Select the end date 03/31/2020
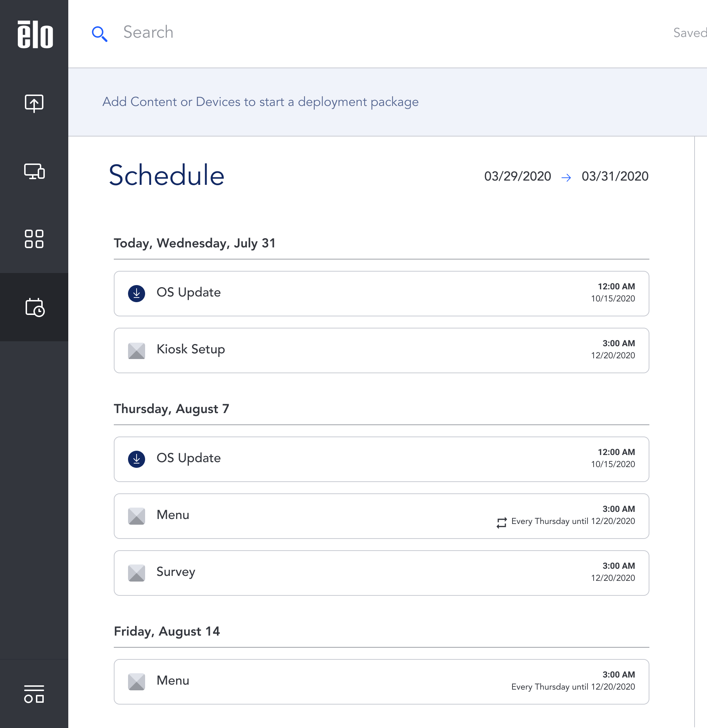The image size is (707, 728). [615, 176]
